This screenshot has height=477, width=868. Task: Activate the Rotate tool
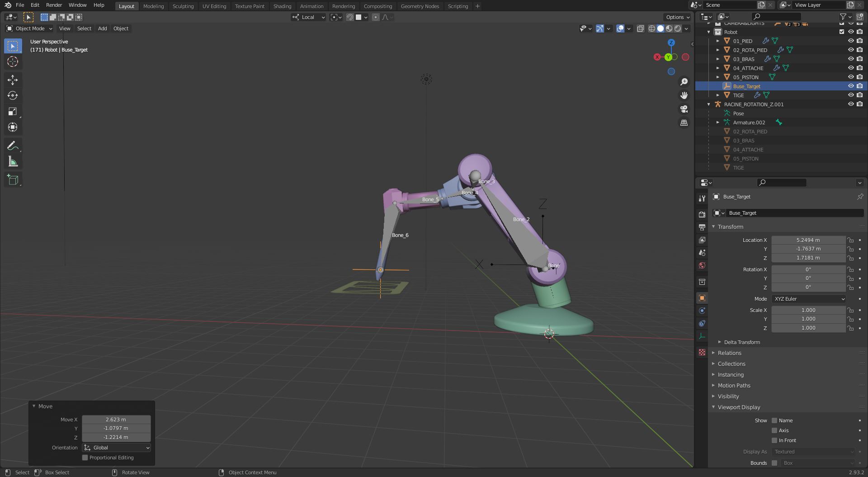click(13, 96)
